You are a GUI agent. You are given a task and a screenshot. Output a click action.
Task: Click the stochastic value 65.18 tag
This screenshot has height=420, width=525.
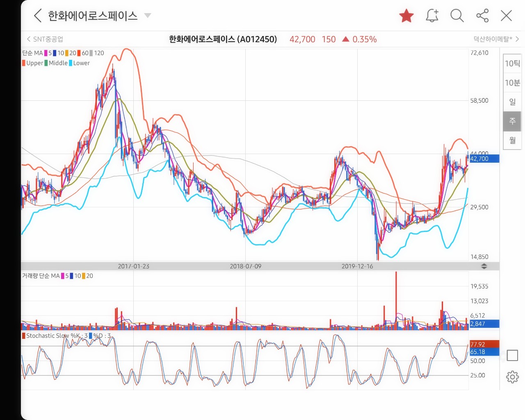tap(484, 352)
